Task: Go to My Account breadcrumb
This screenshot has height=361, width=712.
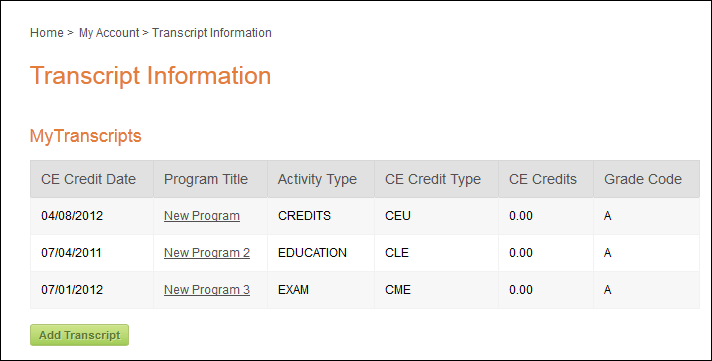Action: (x=109, y=33)
